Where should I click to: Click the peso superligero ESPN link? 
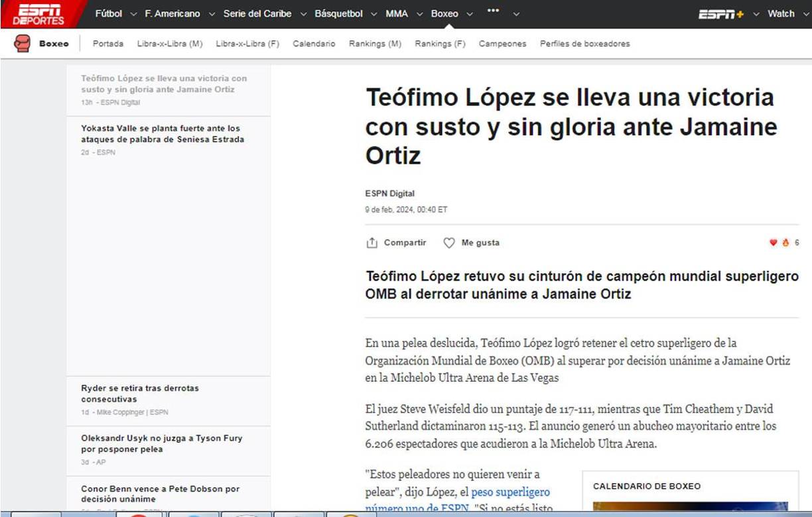click(x=512, y=492)
